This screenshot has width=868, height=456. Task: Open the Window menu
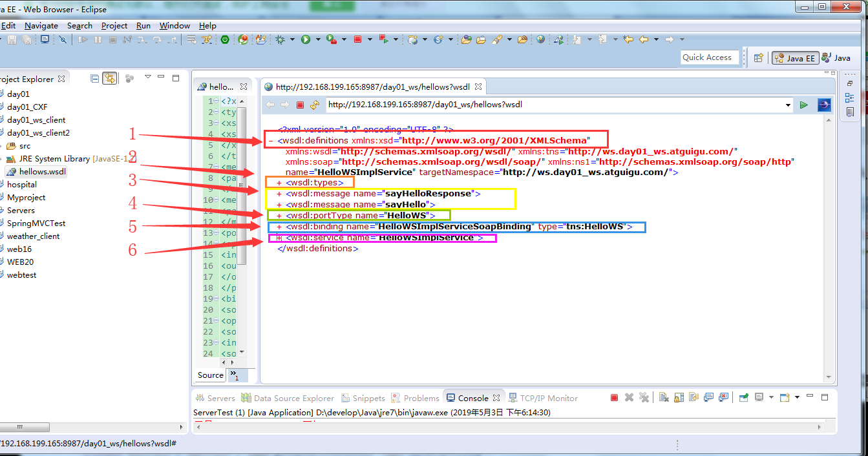175,26
